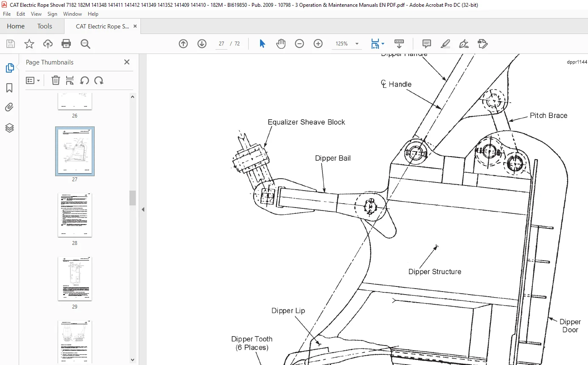Zoom out with the minus button
Viewport: 588px width, 365px height.
[300, 44]
